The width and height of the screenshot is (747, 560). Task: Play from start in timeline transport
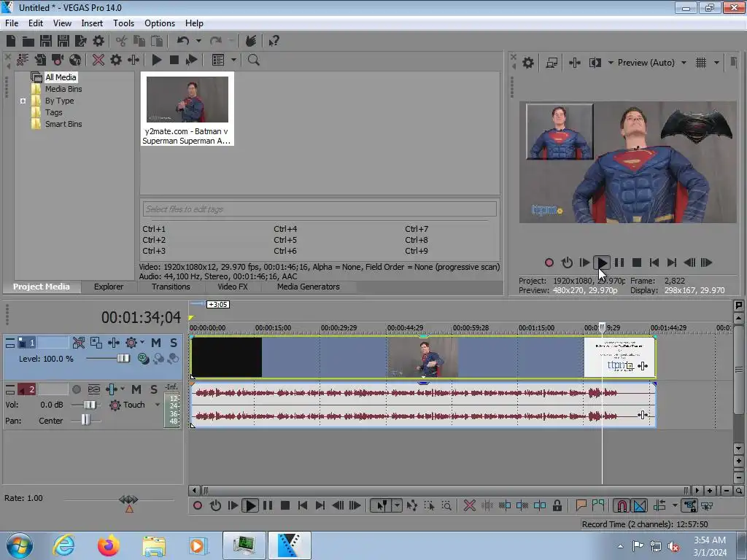tap(233, 506)
